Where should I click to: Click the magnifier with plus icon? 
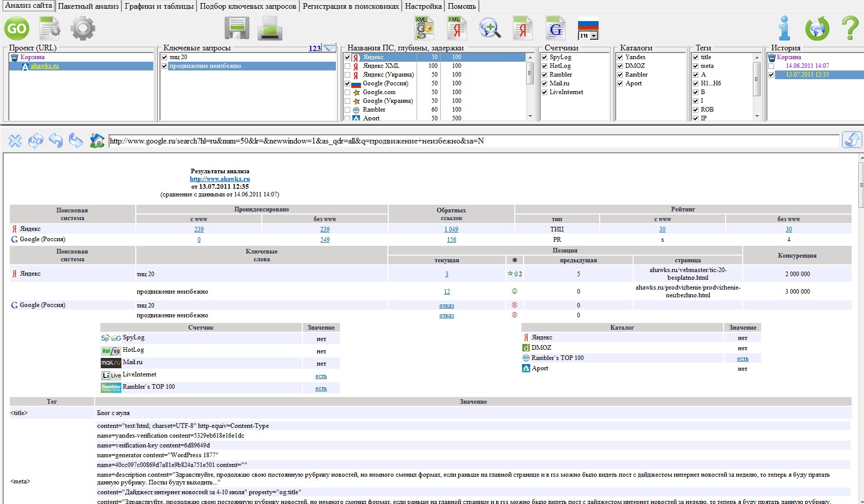coord(490,28)
